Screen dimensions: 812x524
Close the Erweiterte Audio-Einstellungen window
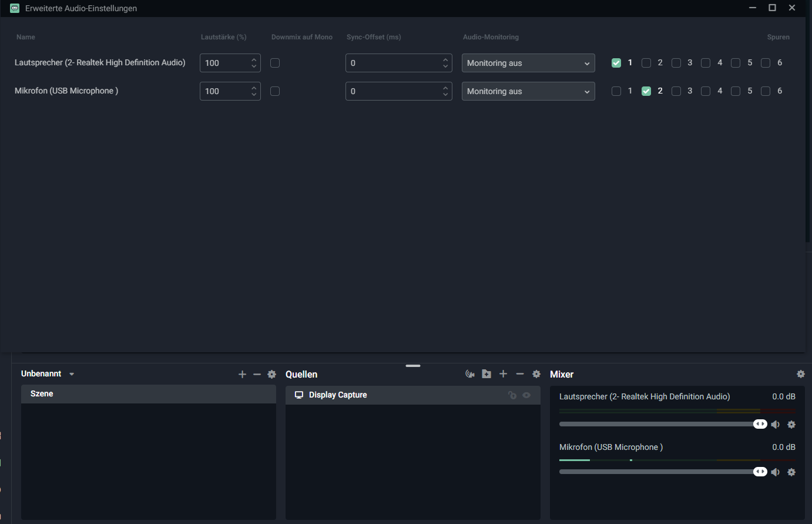(x=792, y=8)
